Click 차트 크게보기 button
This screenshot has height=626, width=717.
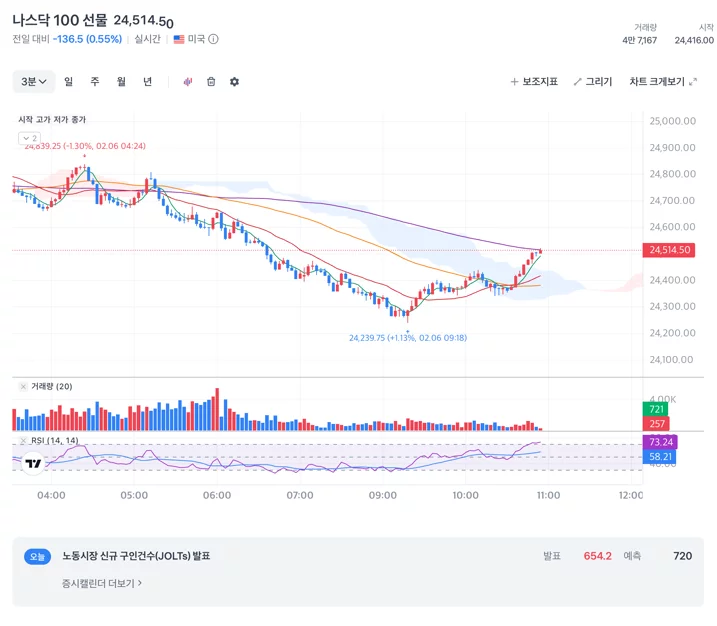pos(663,82)
